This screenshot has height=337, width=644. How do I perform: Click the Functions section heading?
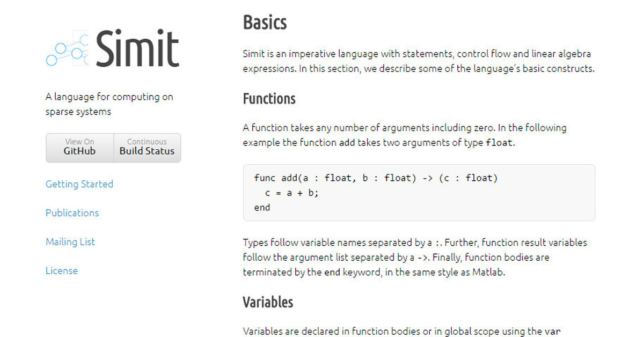269,99
